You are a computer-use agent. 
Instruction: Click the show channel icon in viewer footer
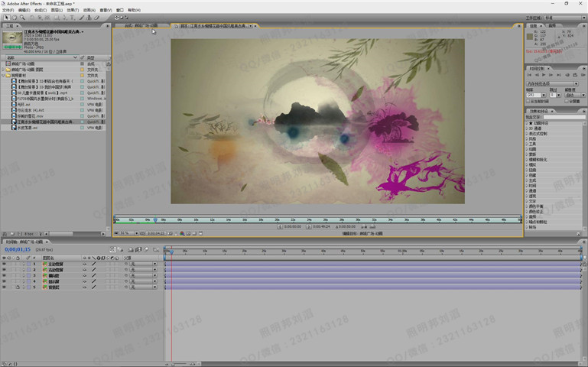182,233
